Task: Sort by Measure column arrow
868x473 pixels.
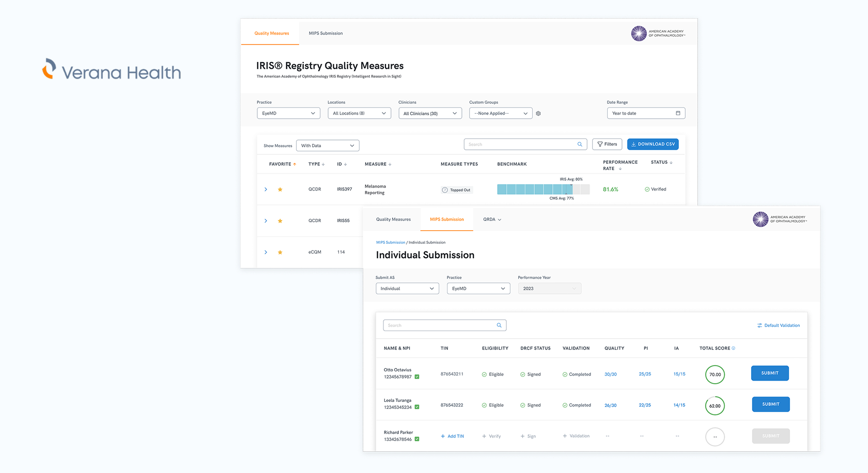Action: tap(390, 164)
